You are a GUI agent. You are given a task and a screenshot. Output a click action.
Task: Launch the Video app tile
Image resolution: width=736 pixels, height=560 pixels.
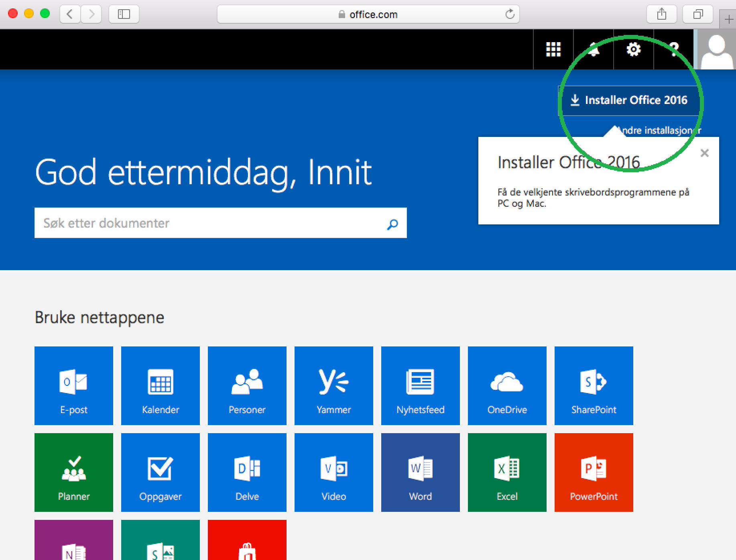334,472
